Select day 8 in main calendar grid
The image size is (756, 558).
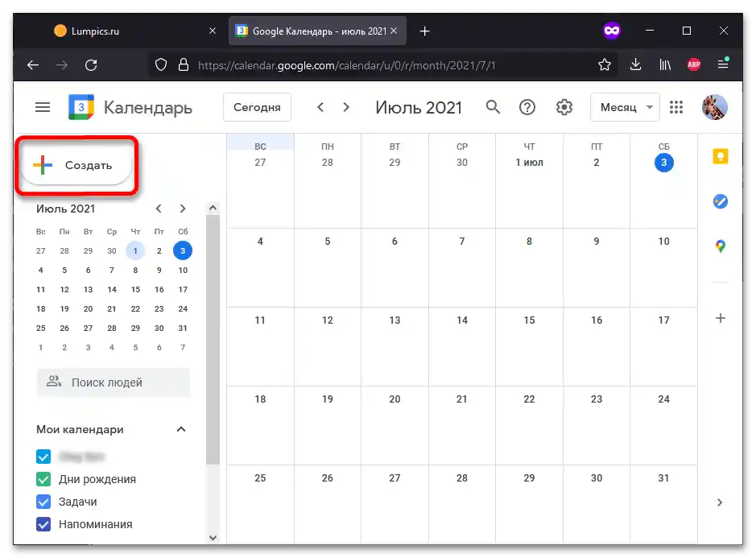pos(529,241)
